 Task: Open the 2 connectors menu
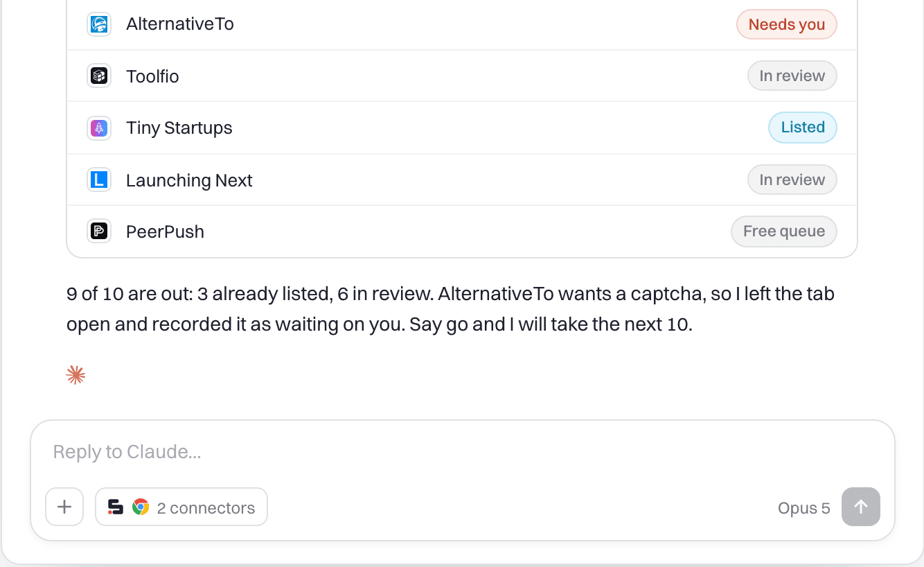tap(181, 507)
